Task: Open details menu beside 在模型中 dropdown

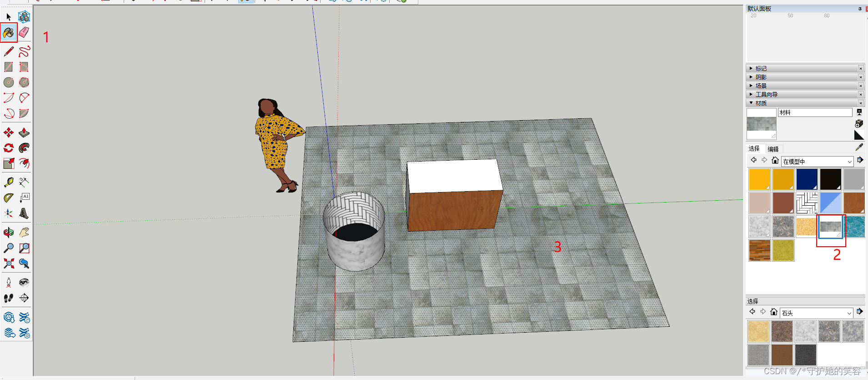Action: point(860,160)
